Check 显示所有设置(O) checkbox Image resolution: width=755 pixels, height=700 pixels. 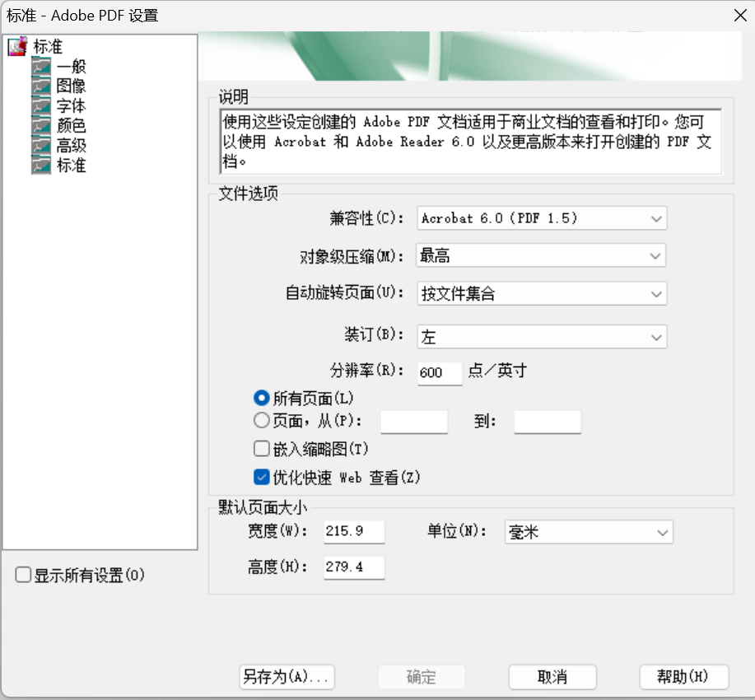click(23, 575)
